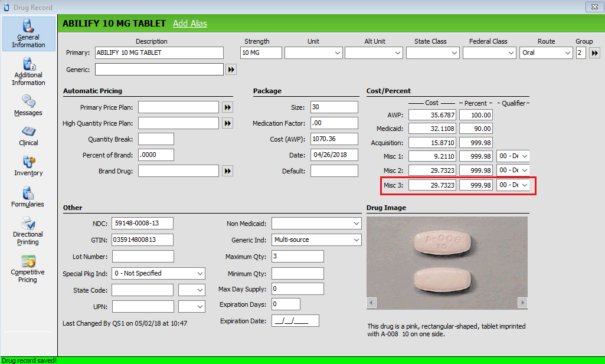605x364 pixels.
Task: Open the Additional Information section
Action: [28, 71]
